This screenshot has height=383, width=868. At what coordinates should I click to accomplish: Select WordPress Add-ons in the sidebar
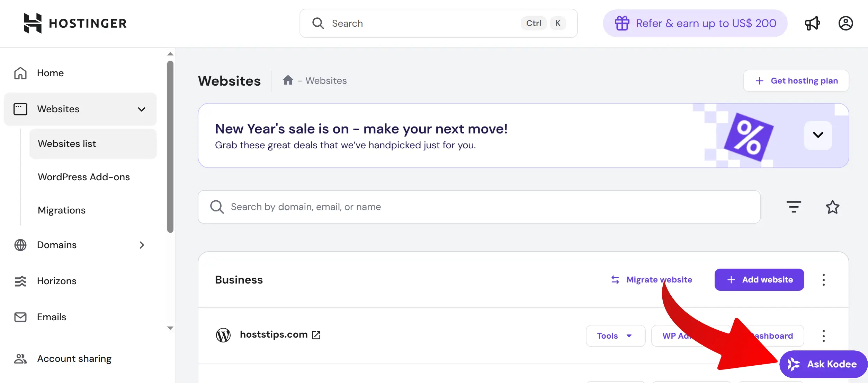84,177
